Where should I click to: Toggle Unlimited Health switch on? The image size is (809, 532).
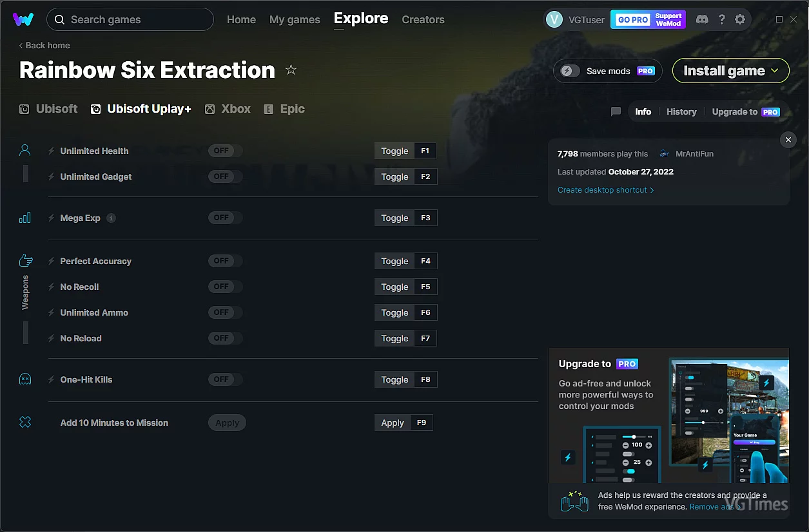coord(225,151)
